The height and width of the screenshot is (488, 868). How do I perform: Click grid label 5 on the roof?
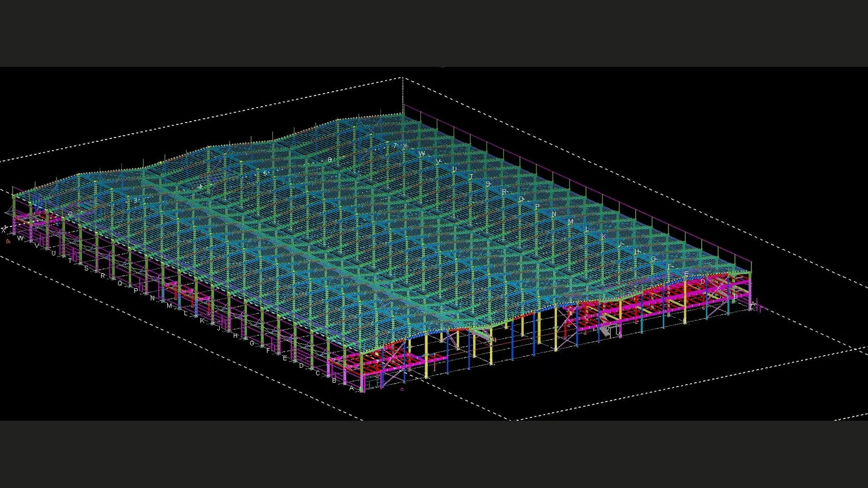[x=265, y=173]
